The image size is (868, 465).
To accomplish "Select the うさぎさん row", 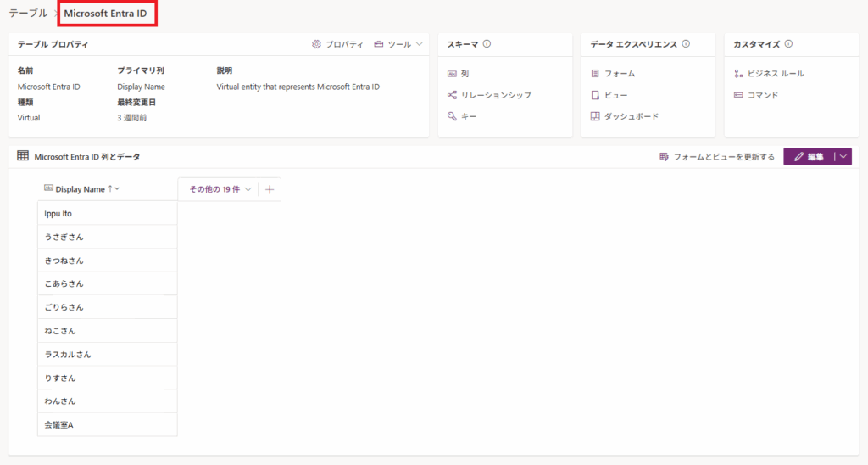I will [x=108, y=237].
